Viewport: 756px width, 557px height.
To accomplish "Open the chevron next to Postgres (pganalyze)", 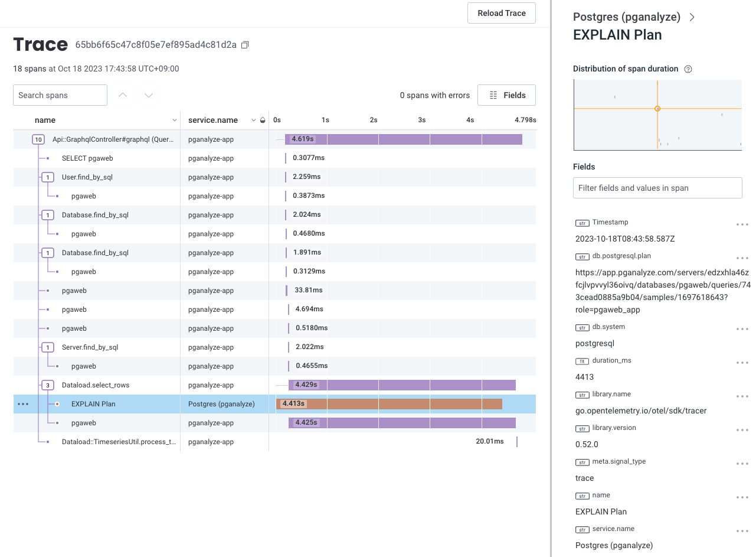I will click(x=692, y=17).
